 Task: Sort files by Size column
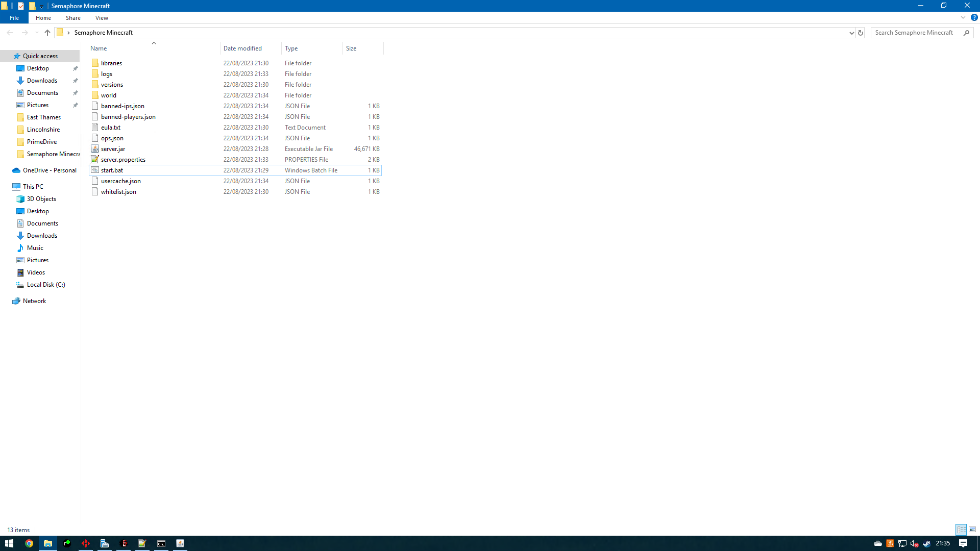coord(351,48)
